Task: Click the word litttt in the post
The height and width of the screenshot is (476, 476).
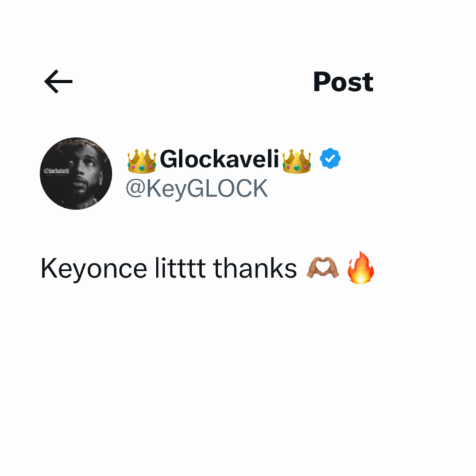Action: (180, 268)
